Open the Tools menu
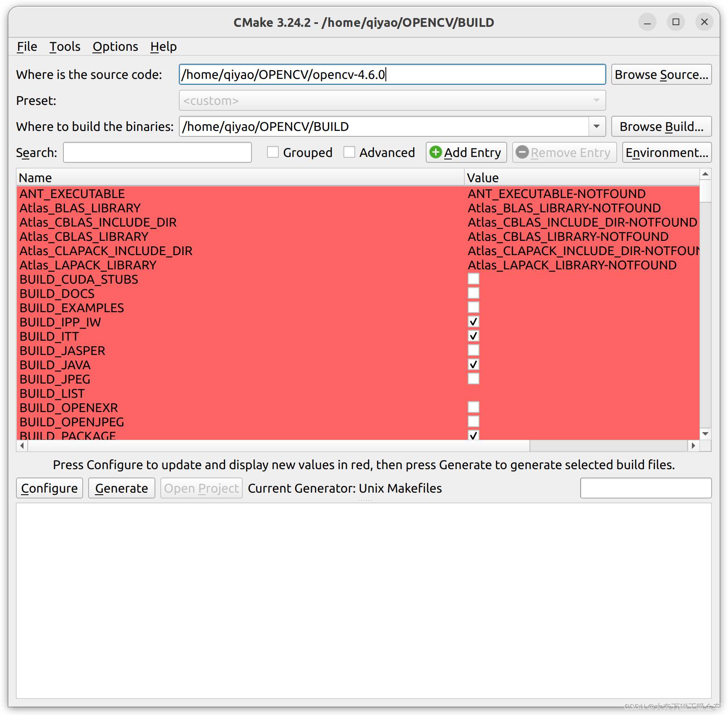This screenshot has width=728, height=715. point(65,47)
